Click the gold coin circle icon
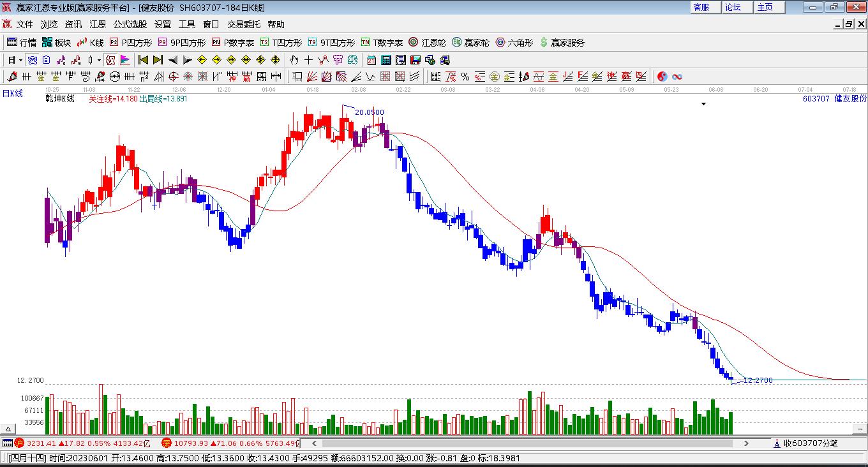This screenshot has width=868, height=467. [x=495, y=77]
